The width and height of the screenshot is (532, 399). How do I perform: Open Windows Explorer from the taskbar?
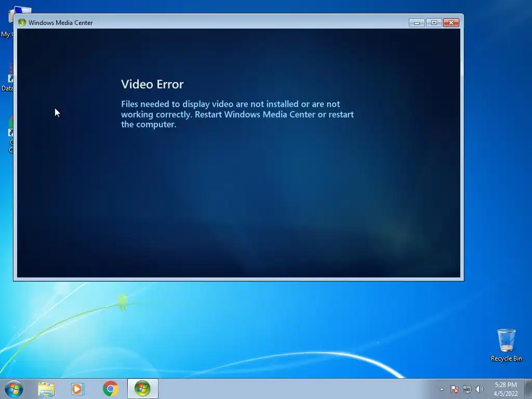coord(46,389)
